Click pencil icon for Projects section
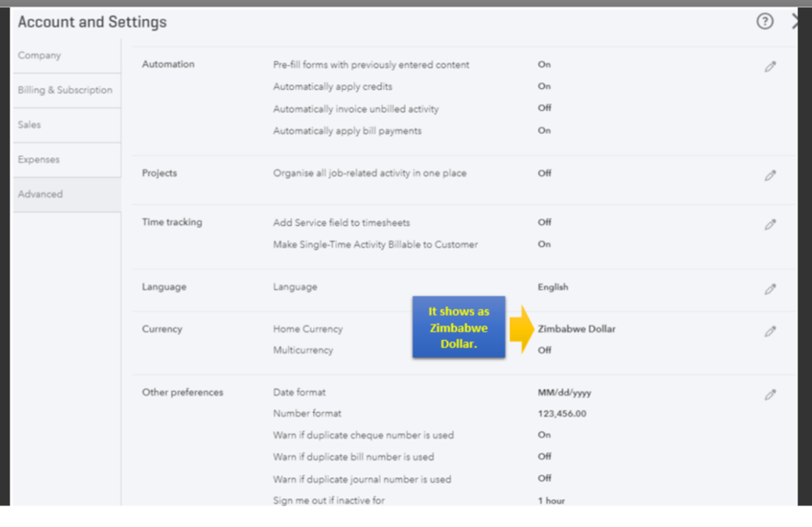This screenshot has height=527, width=812. point(770,175)
